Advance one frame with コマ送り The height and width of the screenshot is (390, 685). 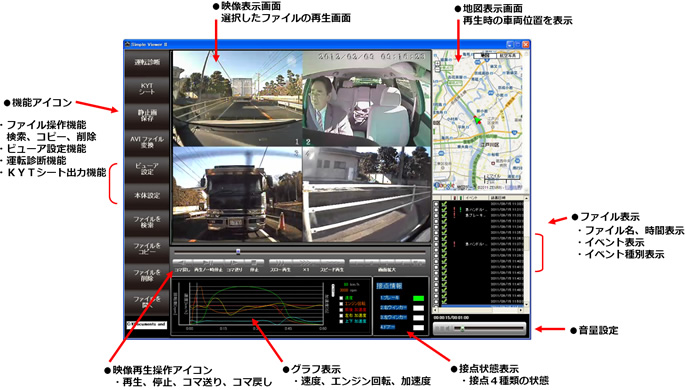[x=234, y=262]
